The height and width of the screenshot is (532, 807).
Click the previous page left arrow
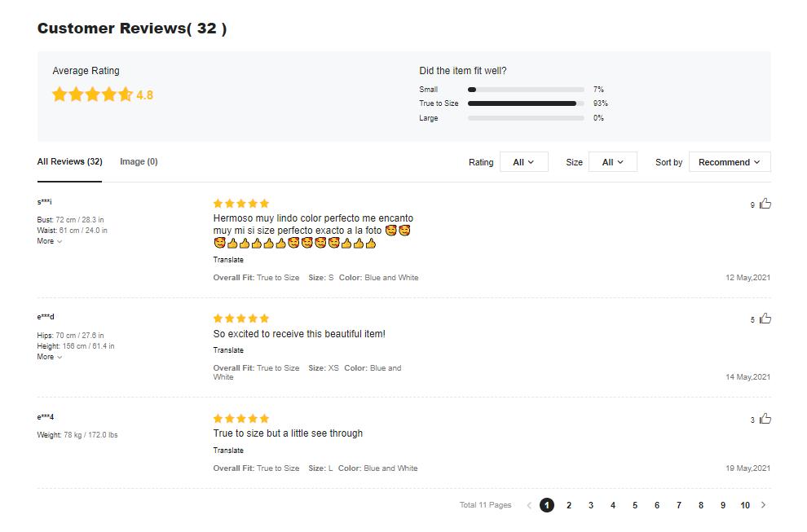528,505
